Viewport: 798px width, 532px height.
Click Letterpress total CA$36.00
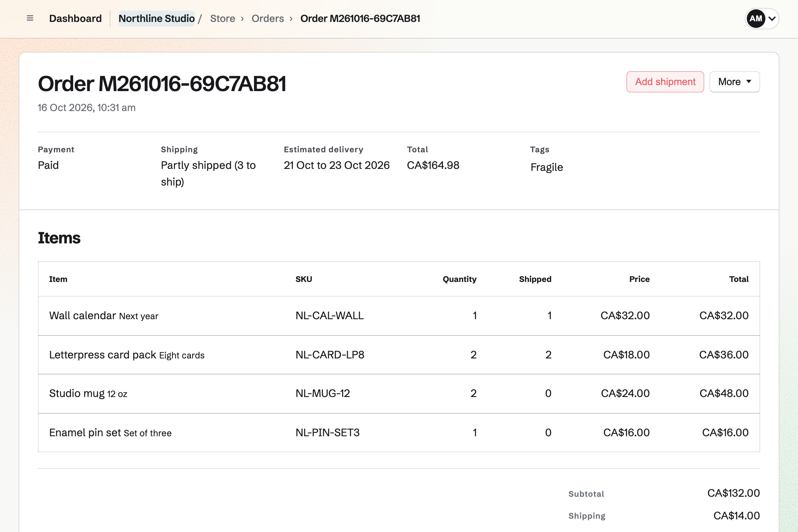point(724,355)
